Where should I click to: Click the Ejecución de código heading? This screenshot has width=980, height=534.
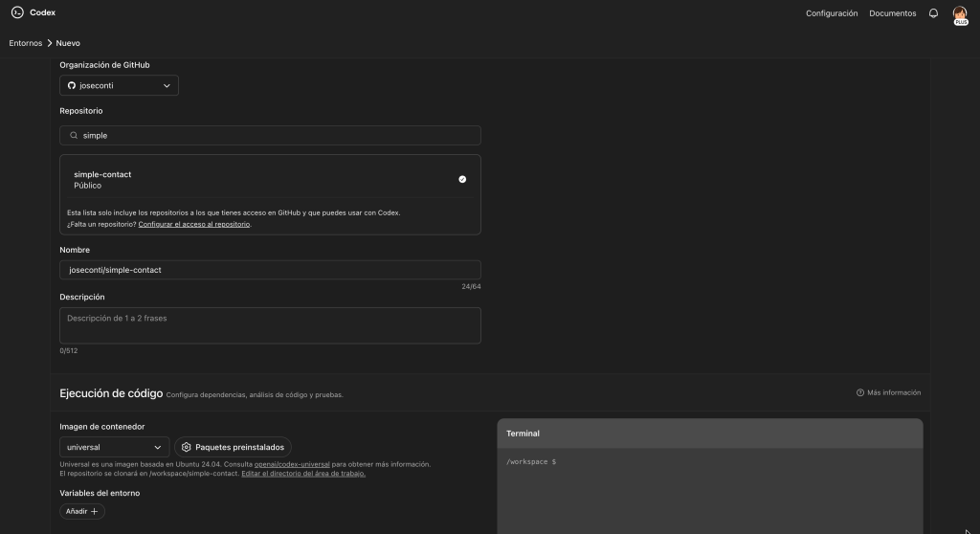click(x=111, y=393)
